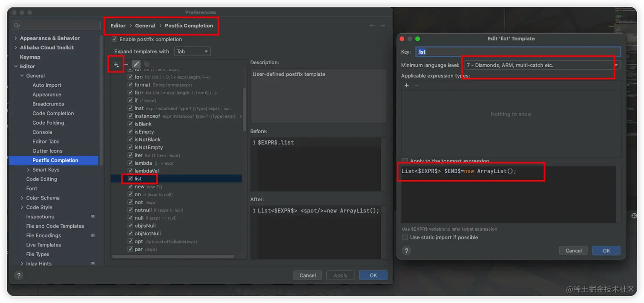Add applicable expression type with plus icon
Image resolution: width=644 pixels, height=303 pixels.
point(406,86)
